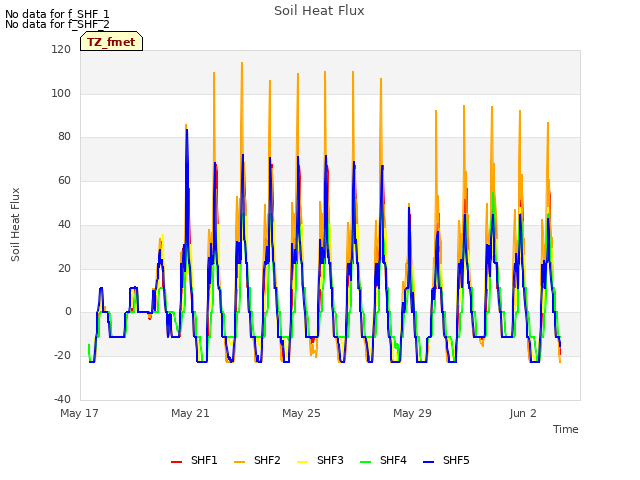Click the 0 y-axis tick label

68,312
